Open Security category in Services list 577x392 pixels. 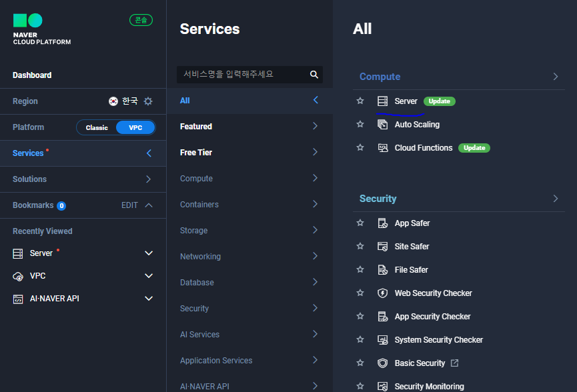tap(249, 309)
